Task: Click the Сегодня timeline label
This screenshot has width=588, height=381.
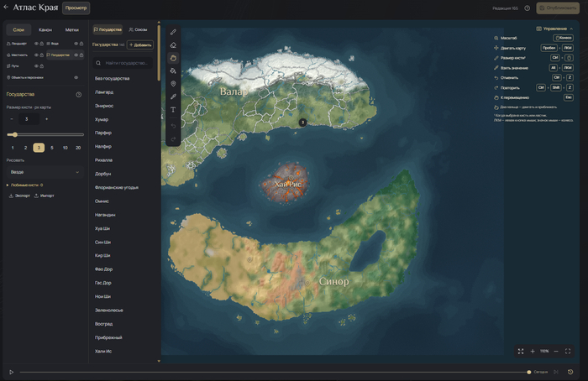Action: pyautogui.click(x=540, y=372)
